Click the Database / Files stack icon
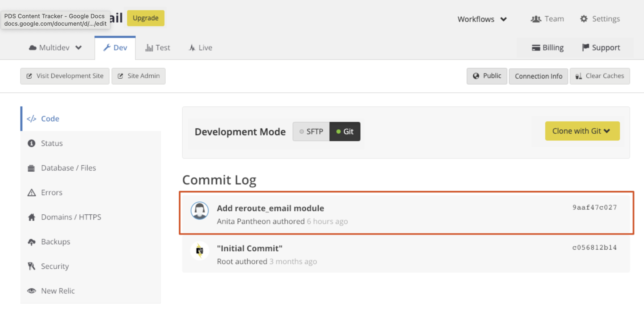Image resolution: width=644 pixels, height=332 pixels. (x=31, y=168)
